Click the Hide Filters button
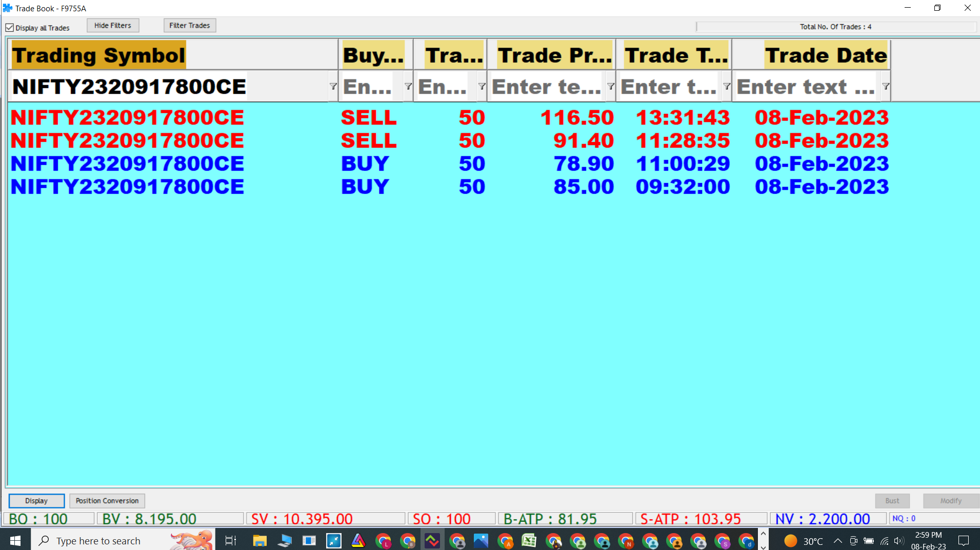Viewport: 980px width, 550px height. tap(113, 26)
